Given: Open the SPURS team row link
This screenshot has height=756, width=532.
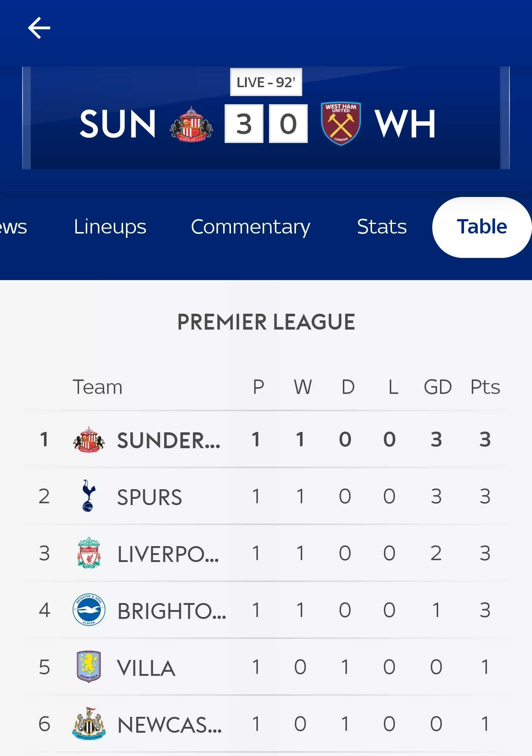Looking at the screenshot, I should point(149,497).
